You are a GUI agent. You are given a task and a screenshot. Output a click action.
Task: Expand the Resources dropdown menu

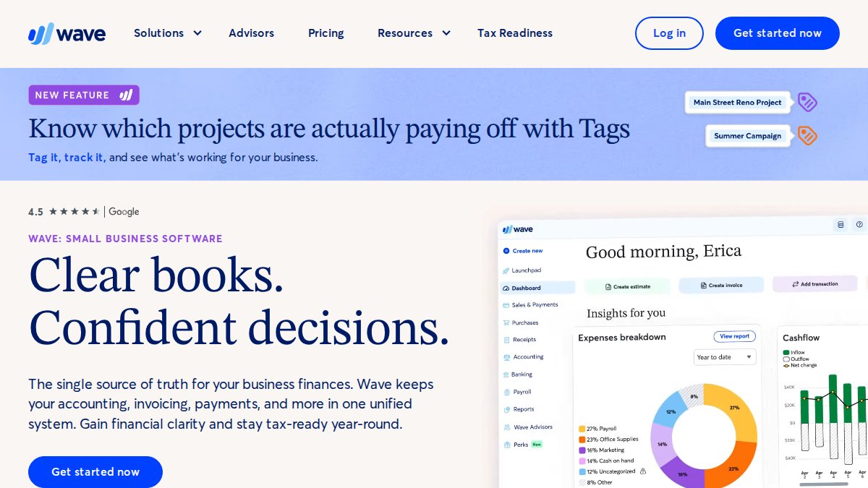click(414, 33)
